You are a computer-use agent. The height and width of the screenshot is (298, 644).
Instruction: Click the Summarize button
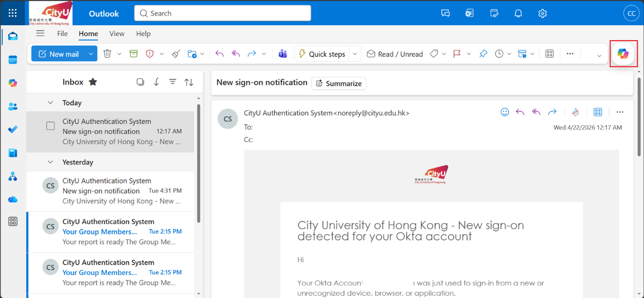pos(339,84)
